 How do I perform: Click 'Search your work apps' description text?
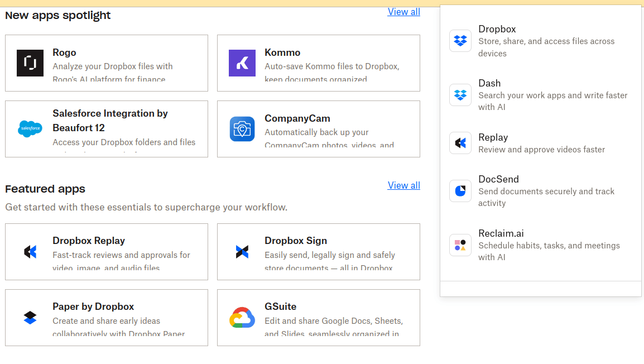pos(553,101)
